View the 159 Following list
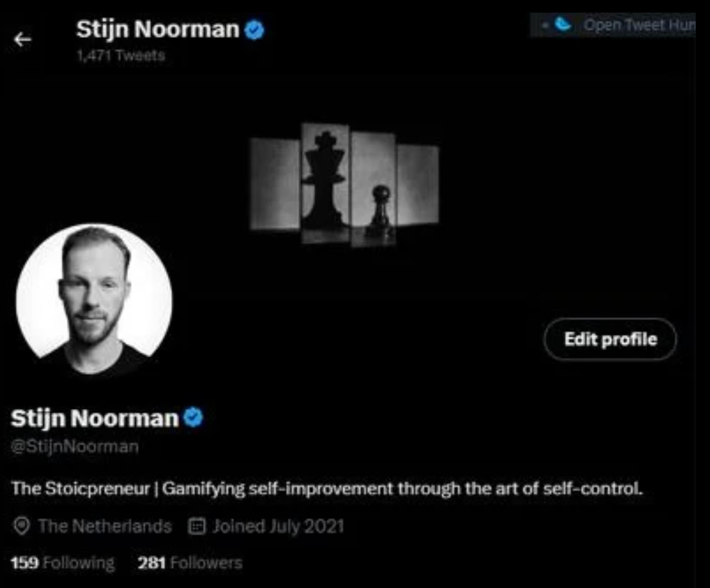 point(63,563)
